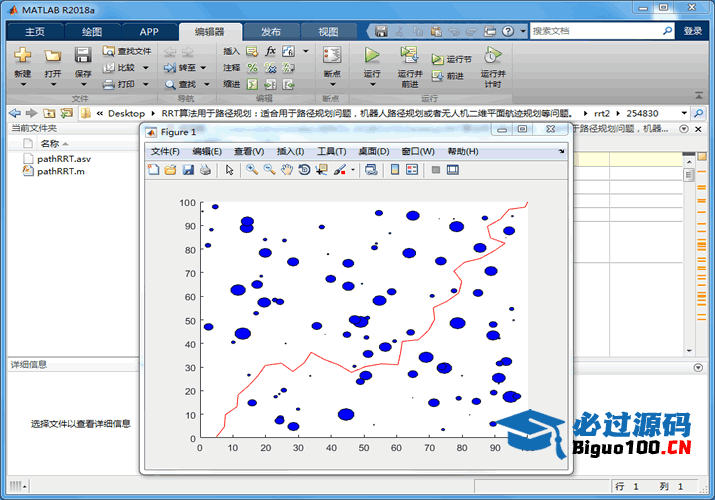This screenshot has width=715, height=500.
Task: Click the browse for folder icon
Action: tap(67, 113)
